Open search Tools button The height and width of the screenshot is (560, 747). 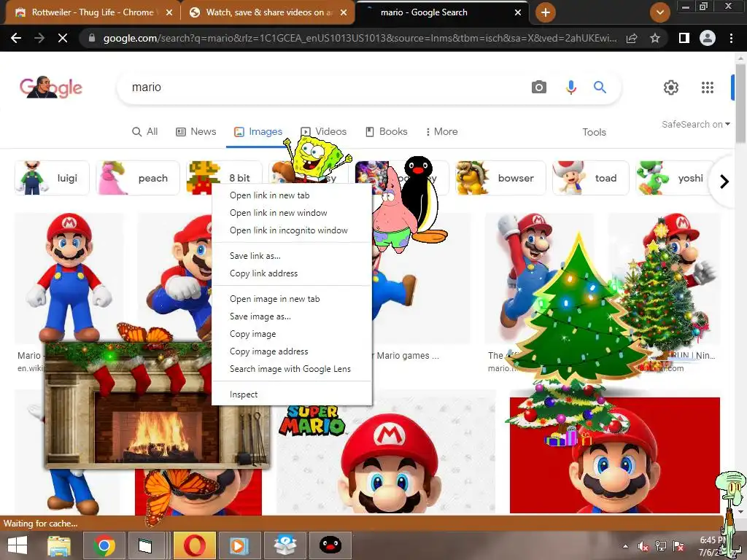point(594,132)
